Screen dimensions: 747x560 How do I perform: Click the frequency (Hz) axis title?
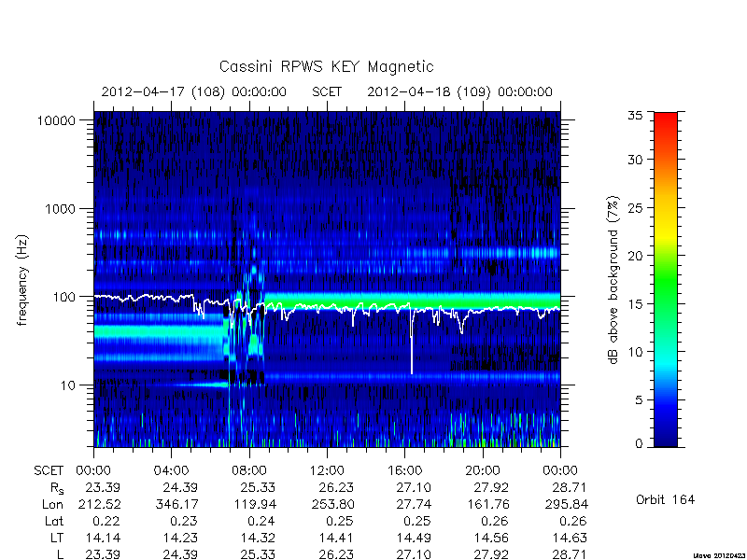(22, 281)
